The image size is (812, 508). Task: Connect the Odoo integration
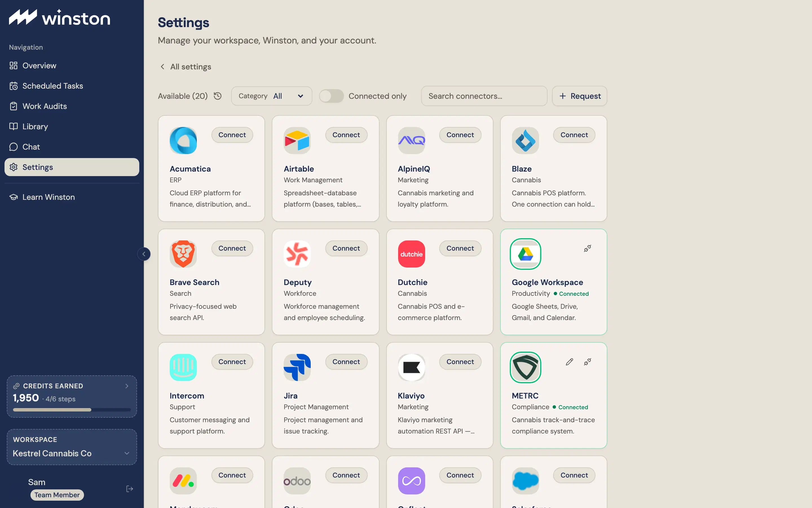346,475
